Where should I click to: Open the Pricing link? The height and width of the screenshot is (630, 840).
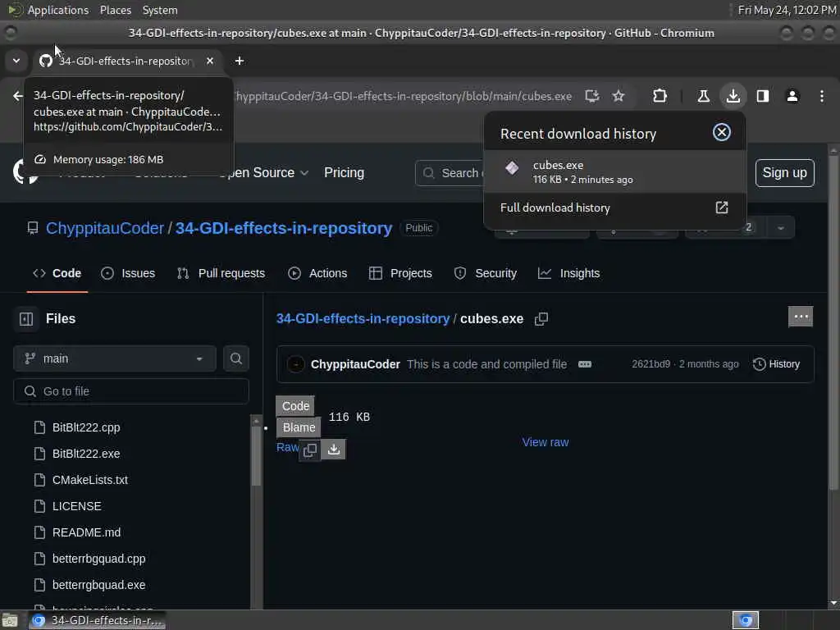(x=344, y=173)
